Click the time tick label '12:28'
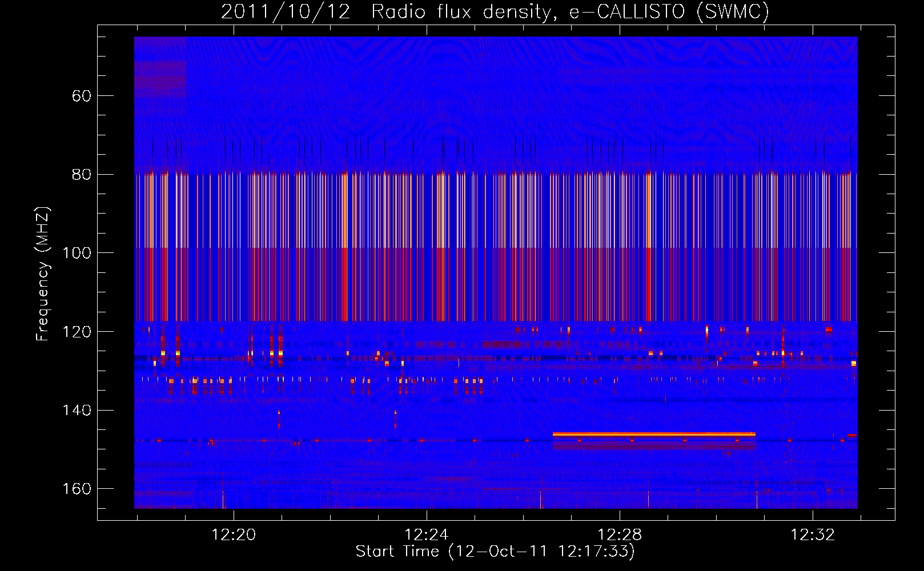 tap(620, 535)
